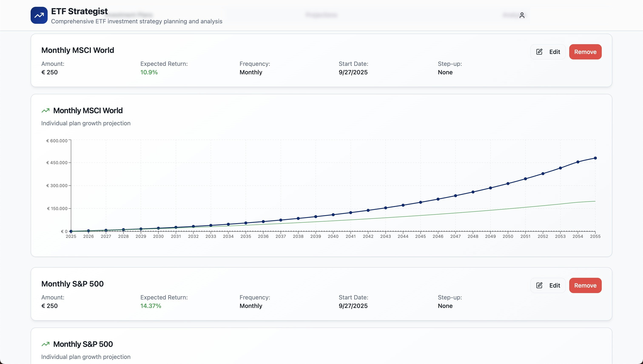
Task: Click the Monthly S&P 500 plan card heading
Action: click(x=72, y=284)
